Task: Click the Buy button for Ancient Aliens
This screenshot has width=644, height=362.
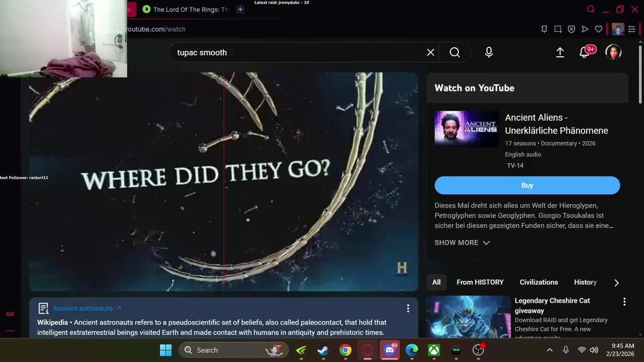Action: pos(527,185)
